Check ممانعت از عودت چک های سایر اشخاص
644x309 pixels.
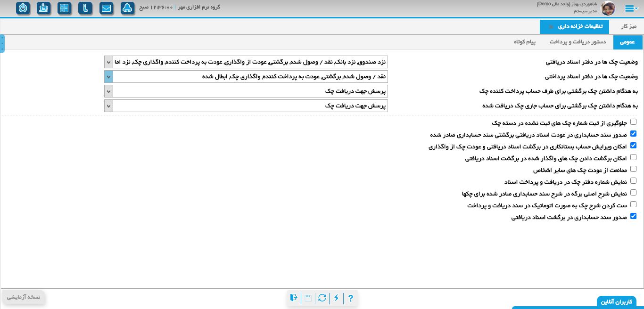pyautogui.click(x=633, y=169)
